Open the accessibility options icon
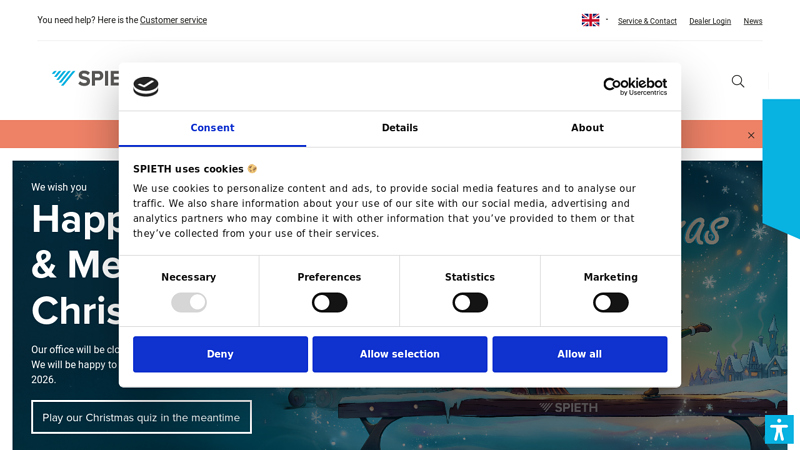The image size is (800, 450). [x=779, y=430]
